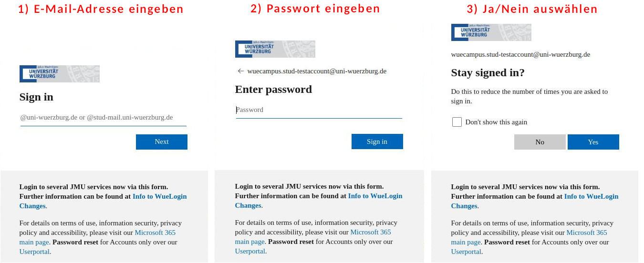Click the university logo above Enter password
The width and height of the screenshot is (644, 263).
(275, 49)
